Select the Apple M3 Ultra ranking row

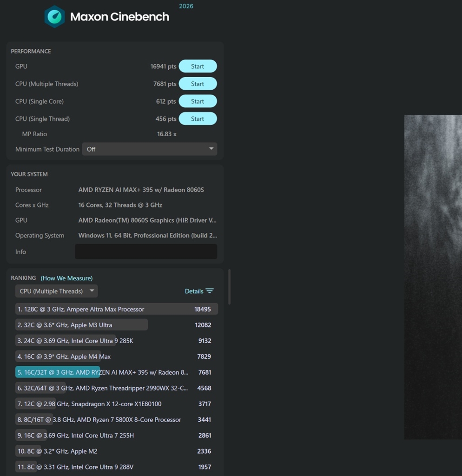click(x=117, y=325)
